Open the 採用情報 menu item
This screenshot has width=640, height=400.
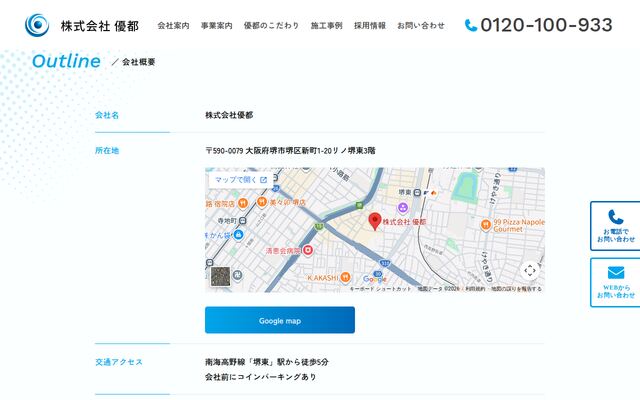370,26
